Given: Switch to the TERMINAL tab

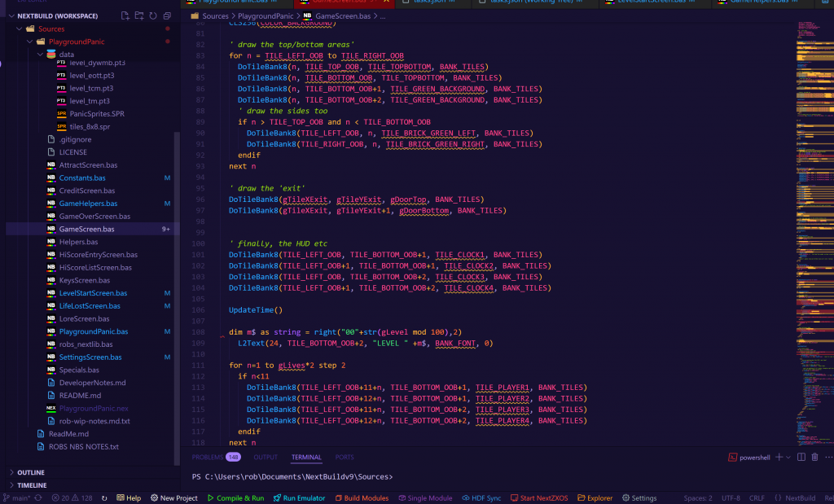Looking at the screenshot, I should click(306, 457).
